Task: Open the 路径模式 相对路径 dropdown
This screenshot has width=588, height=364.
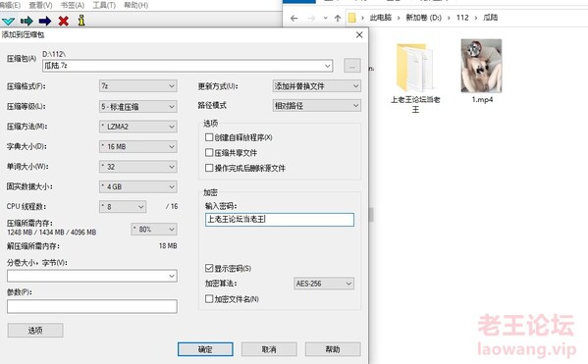Action: (x=316, y=106)
